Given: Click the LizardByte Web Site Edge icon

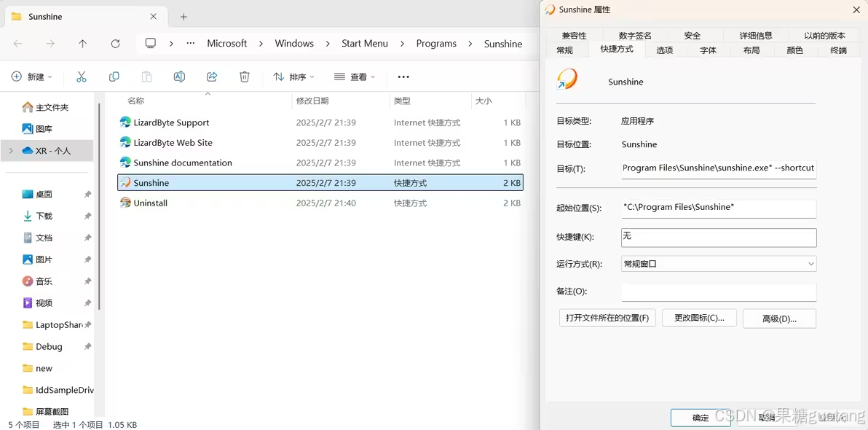Looking at the screenshot, I should click(x=126, y=142).
